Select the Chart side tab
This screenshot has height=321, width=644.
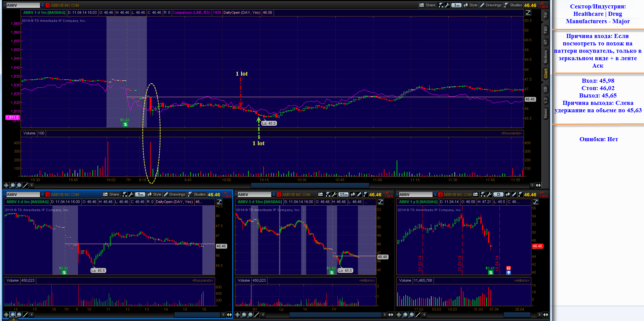pos(545,73)
